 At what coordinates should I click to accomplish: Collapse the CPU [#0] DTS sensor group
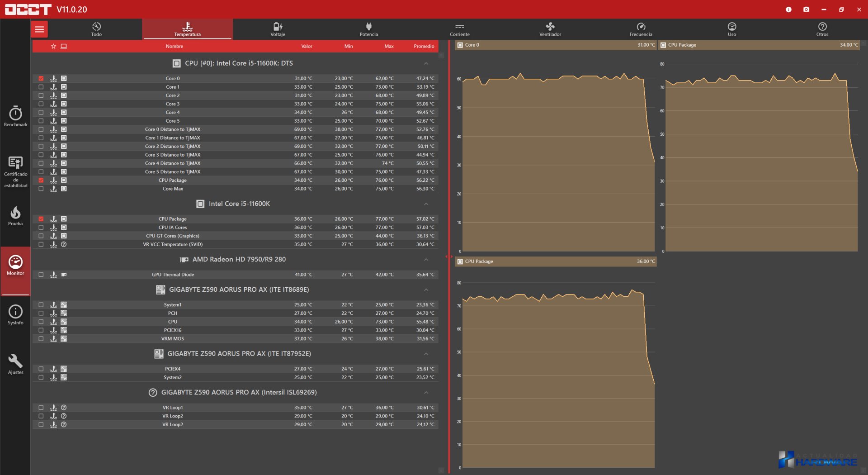[426, 63]
